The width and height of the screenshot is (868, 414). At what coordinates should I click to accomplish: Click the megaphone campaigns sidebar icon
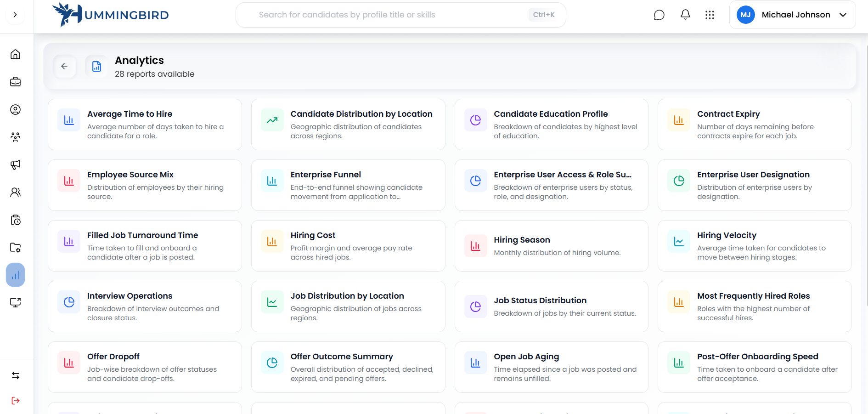click(x=16, y=165)
